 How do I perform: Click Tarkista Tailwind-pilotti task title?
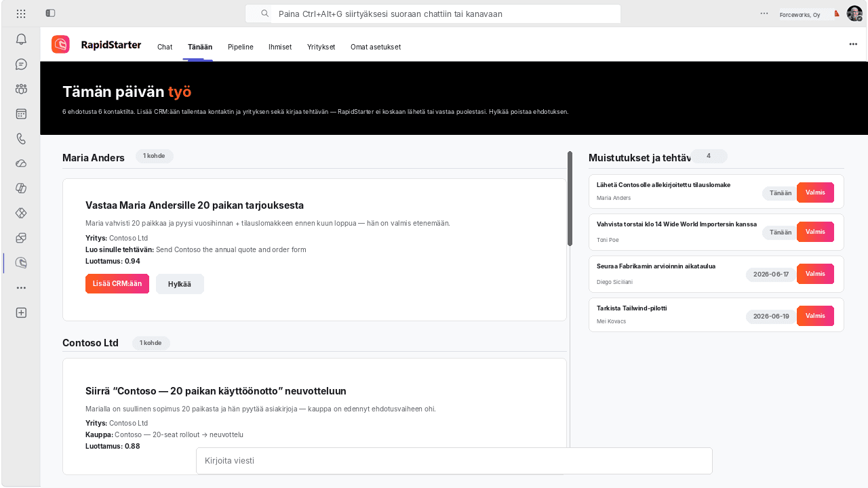pos(632,308)
